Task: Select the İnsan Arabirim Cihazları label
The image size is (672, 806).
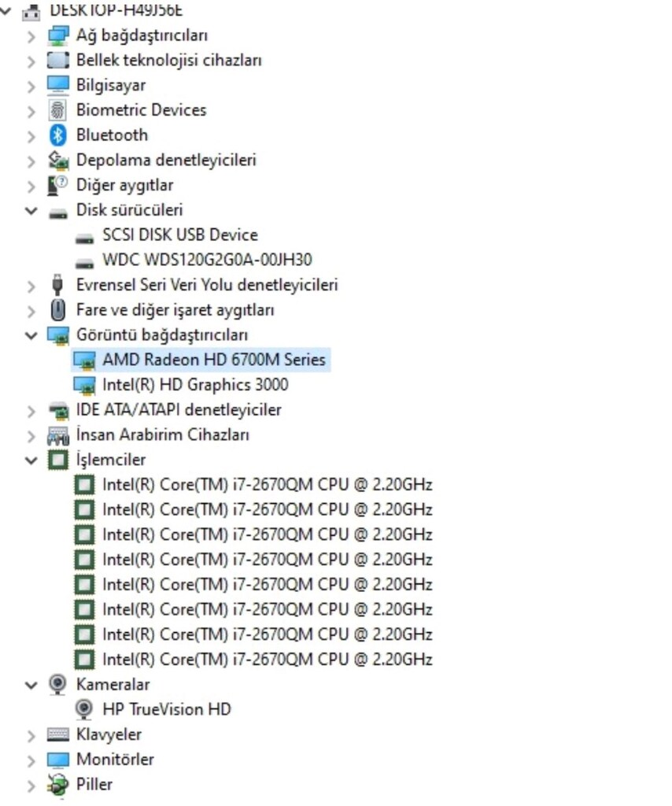Action: click(162, 434)
